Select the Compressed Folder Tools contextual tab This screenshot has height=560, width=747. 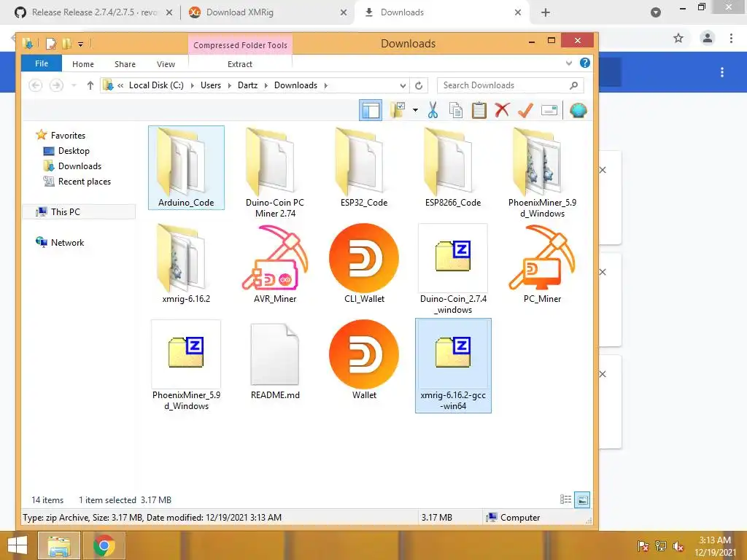240,45
